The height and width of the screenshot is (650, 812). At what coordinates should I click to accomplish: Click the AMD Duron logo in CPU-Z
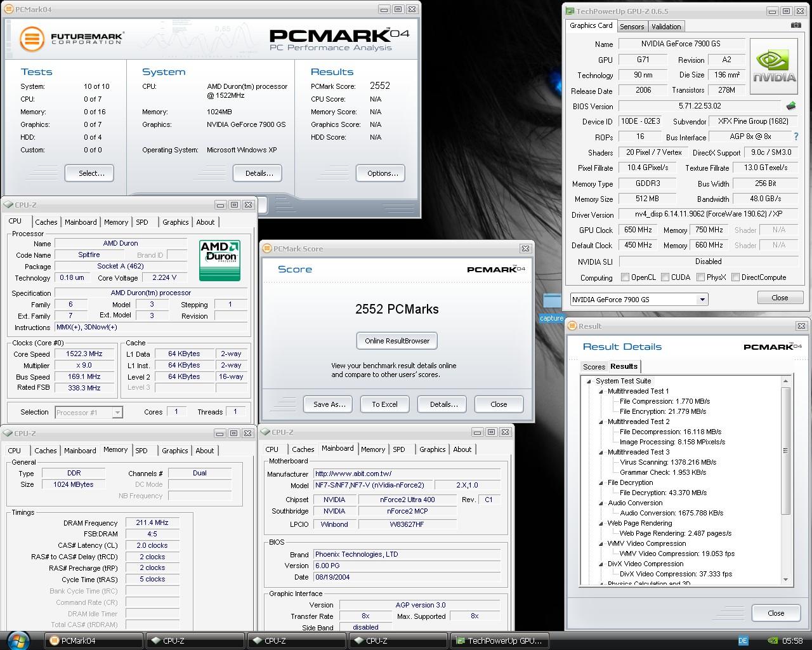[219, 260]
